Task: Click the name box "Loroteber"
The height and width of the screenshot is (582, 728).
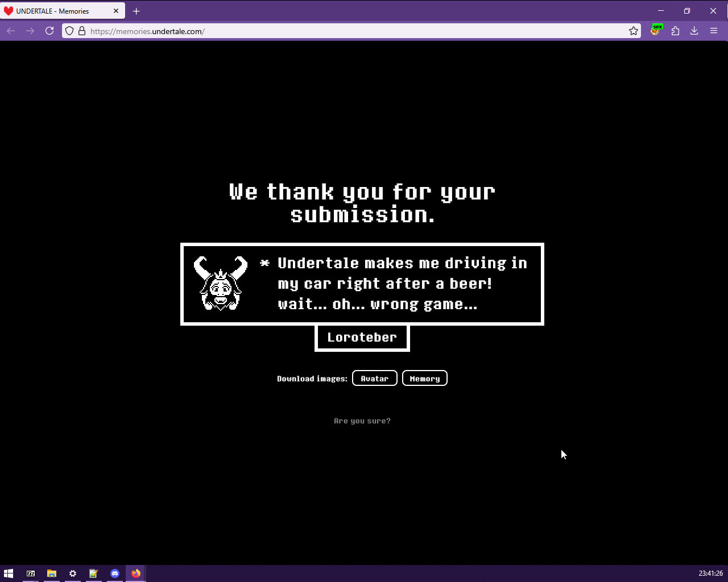Action: pos(362,338)
